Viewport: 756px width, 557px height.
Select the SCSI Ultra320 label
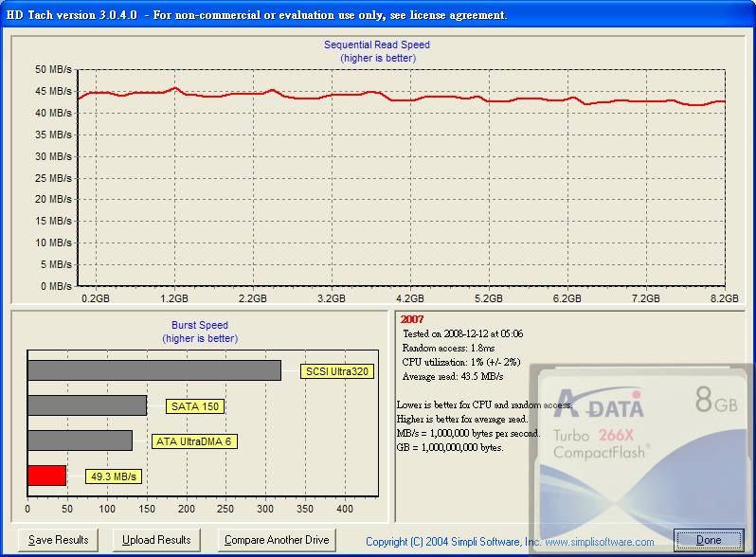click(x=337, y=371)
